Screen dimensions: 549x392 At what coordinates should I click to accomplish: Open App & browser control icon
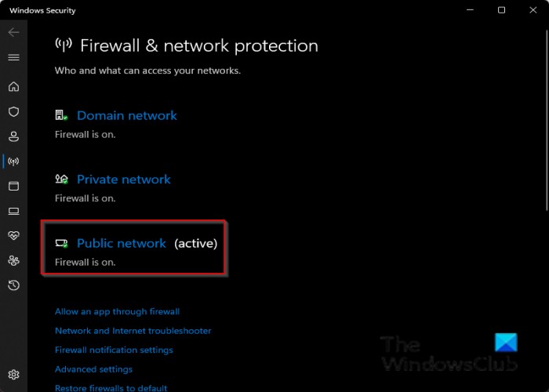(13, 187)
